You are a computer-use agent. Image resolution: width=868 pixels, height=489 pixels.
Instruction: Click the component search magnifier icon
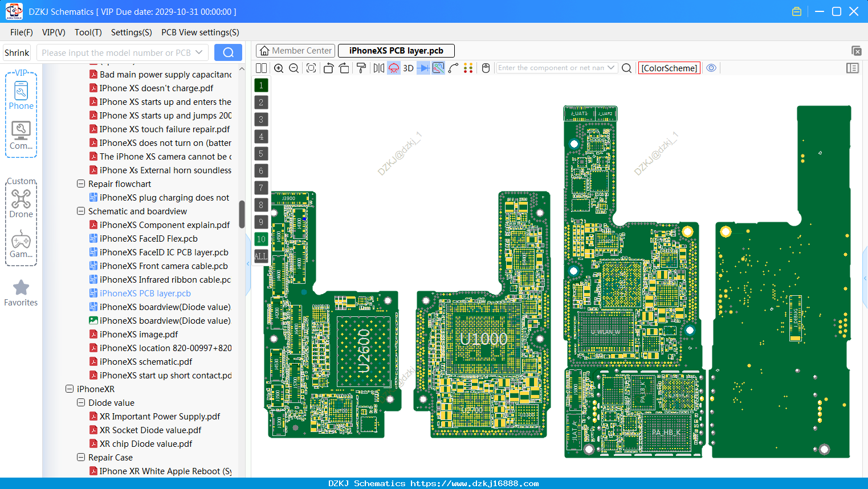coord(626,68)
